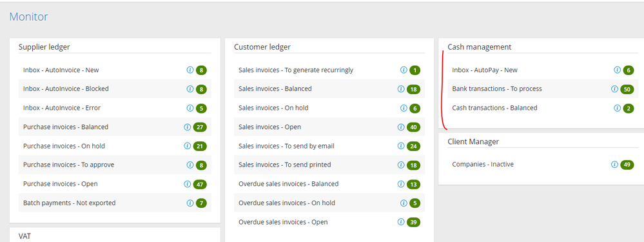Open info icon for Sales invoices - Open

(x=401, y=127)
